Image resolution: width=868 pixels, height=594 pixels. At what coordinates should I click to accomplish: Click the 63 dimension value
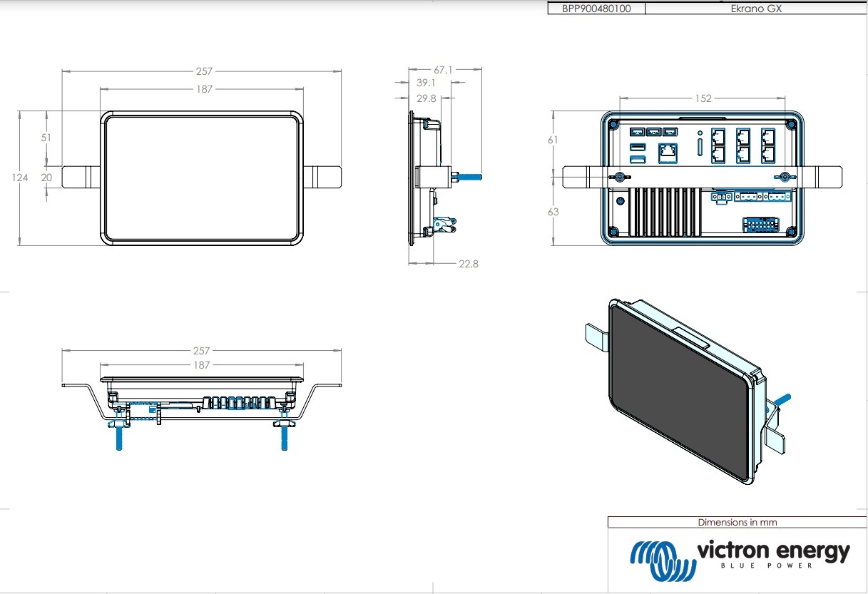point(553,212)
